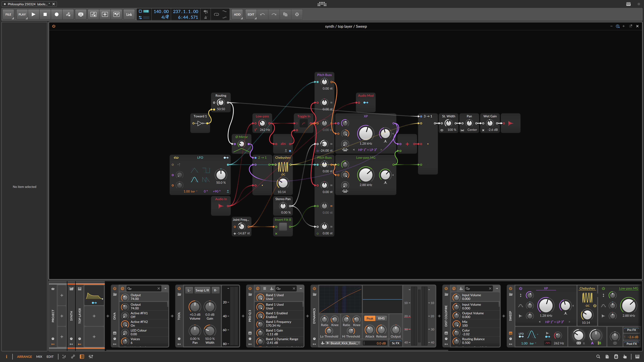Redo the last undone action
The height and width of the screenshot is (362, 644).
[x=274, y=15]
